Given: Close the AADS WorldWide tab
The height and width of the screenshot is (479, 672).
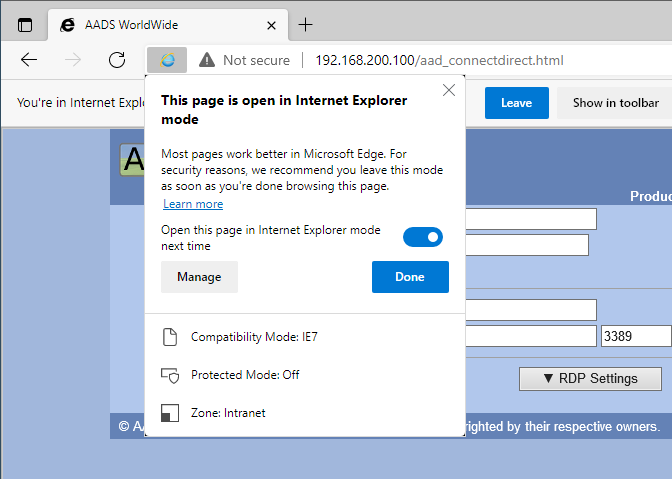Looking at the screenshot, I should point(271,25).
